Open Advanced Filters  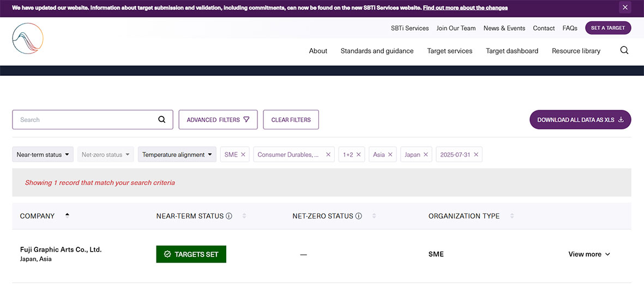[218, 120]
